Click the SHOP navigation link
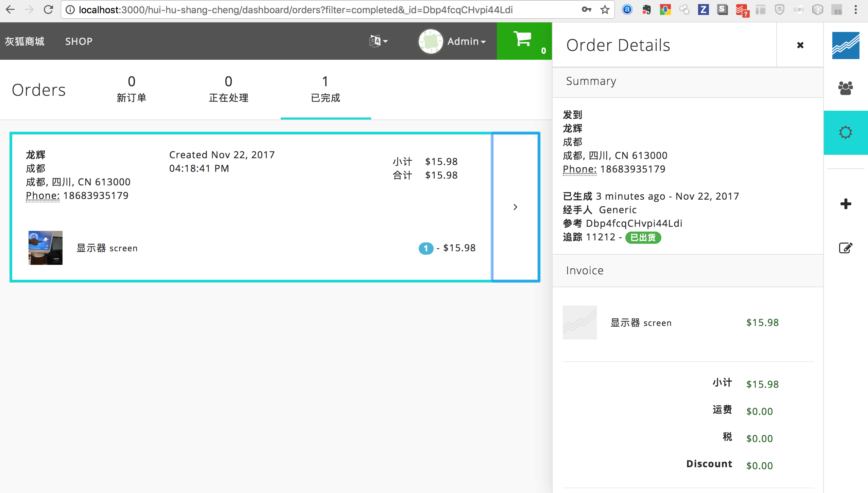Image resolution: width=868 pixels, height=493 pixels. [x=79, y=41]
